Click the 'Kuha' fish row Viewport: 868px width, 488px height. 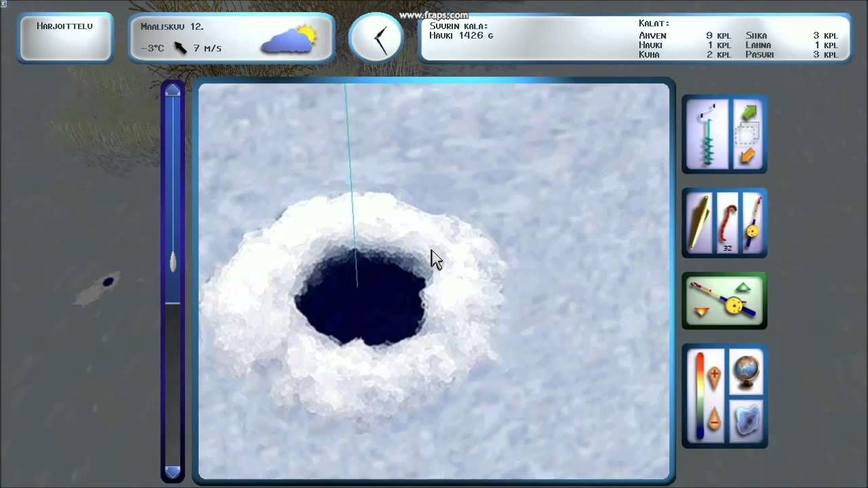(x=685, y=55)
